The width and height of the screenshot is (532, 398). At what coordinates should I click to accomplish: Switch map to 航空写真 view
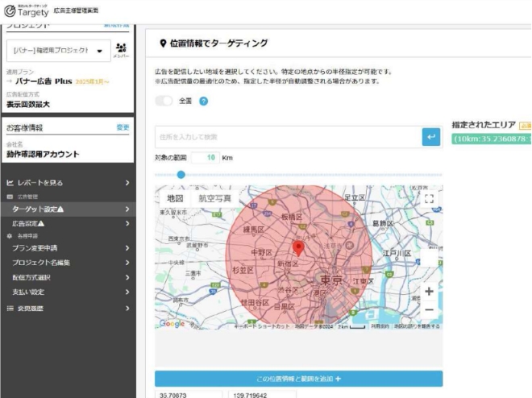click(x=214, y=198)
